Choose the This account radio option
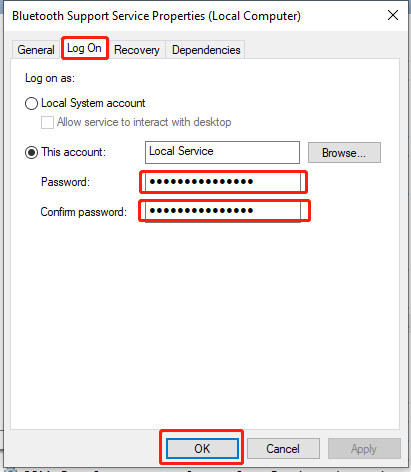 (31, 152)
